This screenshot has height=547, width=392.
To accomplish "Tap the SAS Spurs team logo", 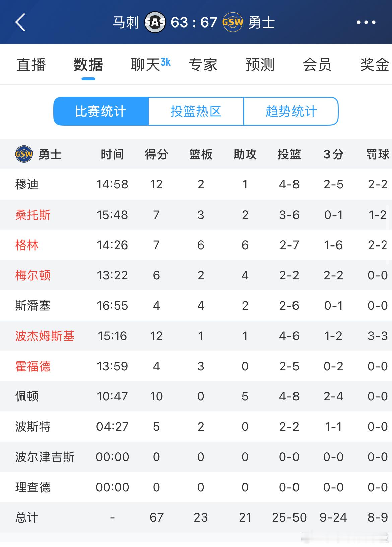I will tap(155, 22).
